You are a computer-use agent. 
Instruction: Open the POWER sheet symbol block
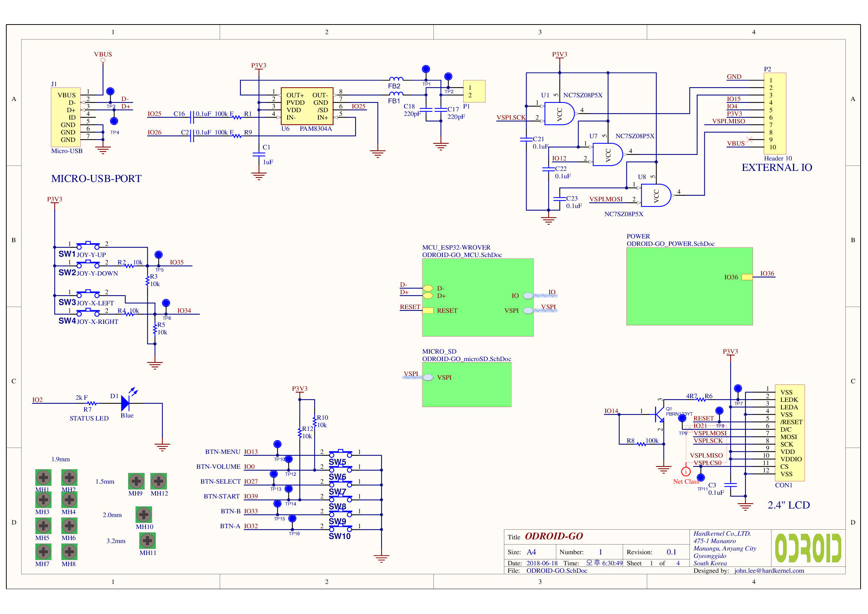pyautogui.click(x=689, y=286)
